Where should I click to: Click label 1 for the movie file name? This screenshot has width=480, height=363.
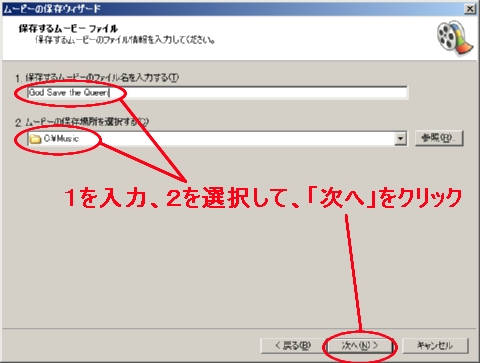[97, 78]
